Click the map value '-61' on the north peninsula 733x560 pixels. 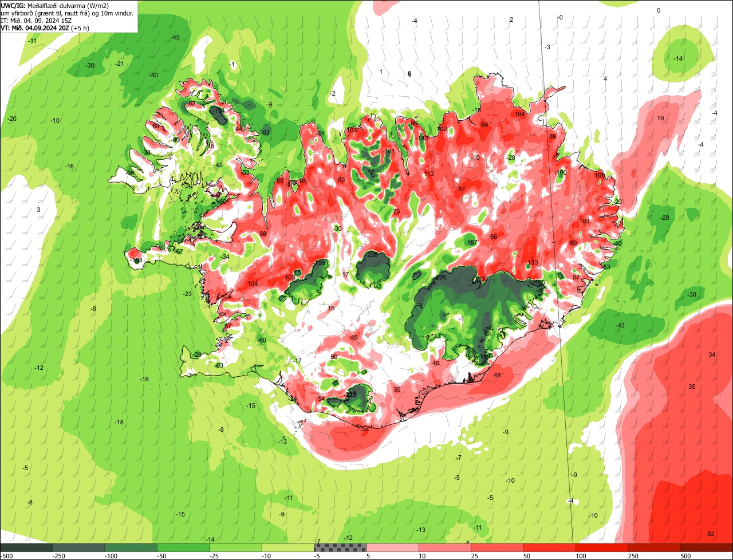point(321,133)
